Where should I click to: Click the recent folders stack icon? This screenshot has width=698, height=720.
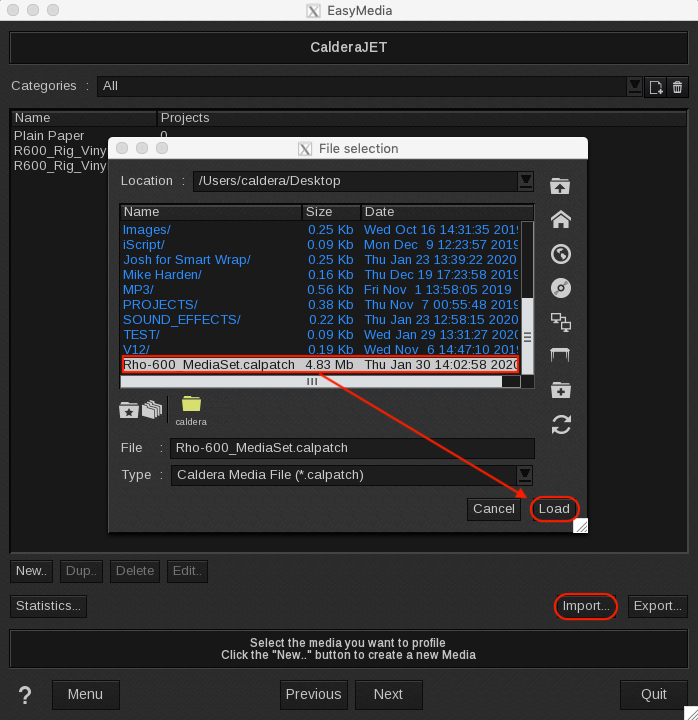152,410
